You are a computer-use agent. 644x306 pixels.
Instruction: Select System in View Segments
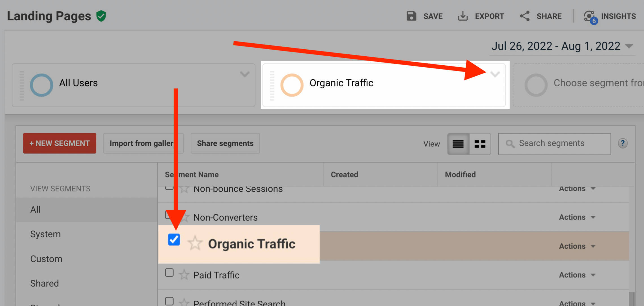point(45,234)
